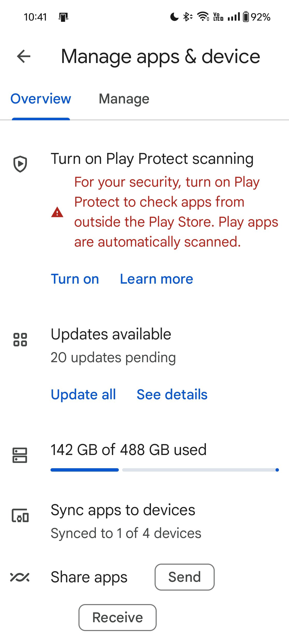Tap Update all
Screen dimensions: 289x644
click(83, 395)
